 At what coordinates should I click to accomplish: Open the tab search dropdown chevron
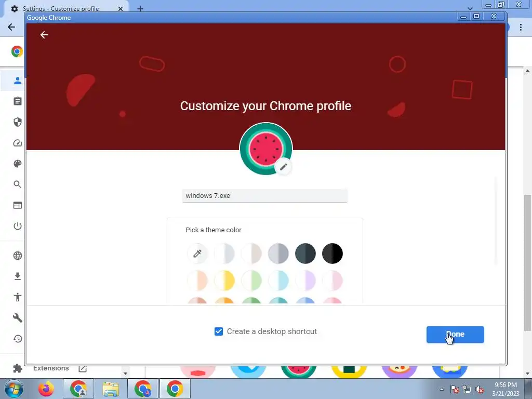[x=470, y=8]
